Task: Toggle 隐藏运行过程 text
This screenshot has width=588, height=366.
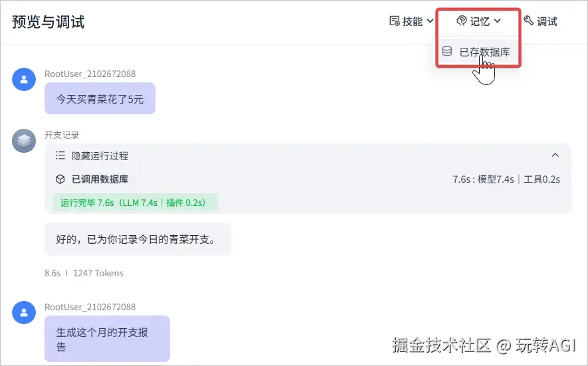Action: pyautogui.click(x=100, y=156)
